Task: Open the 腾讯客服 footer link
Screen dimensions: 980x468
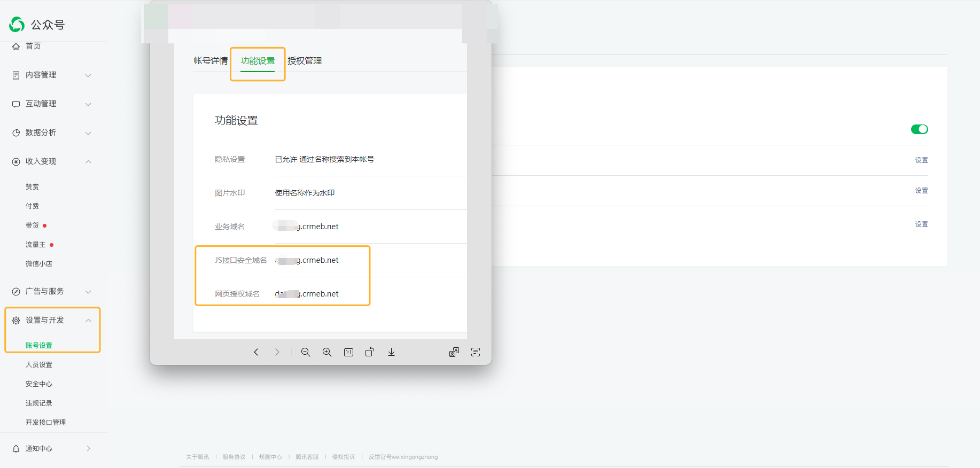Action: click(x=307, y=457)
